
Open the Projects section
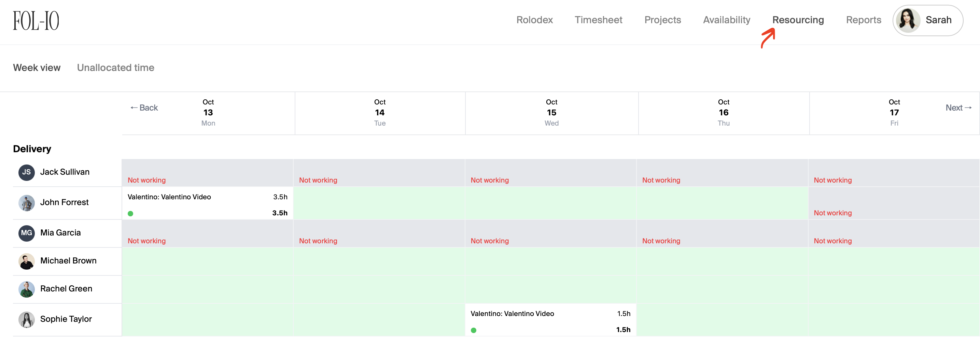point(662,20)
